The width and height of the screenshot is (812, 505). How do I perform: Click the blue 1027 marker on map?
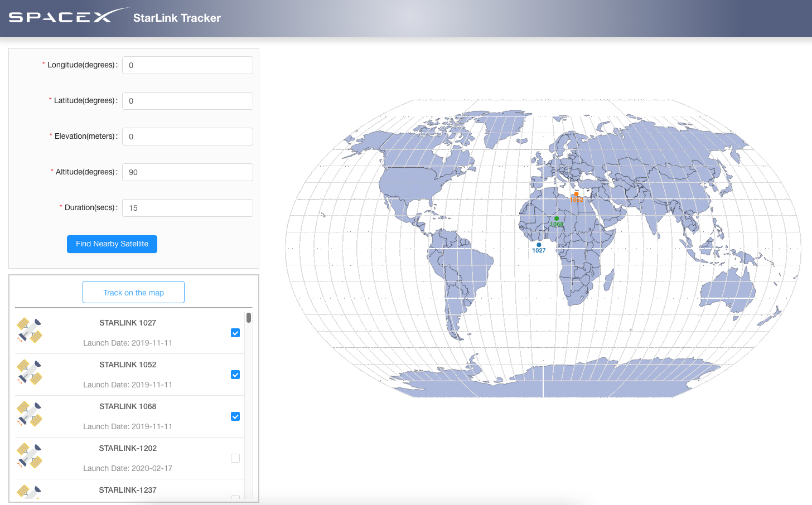[539, 245]
